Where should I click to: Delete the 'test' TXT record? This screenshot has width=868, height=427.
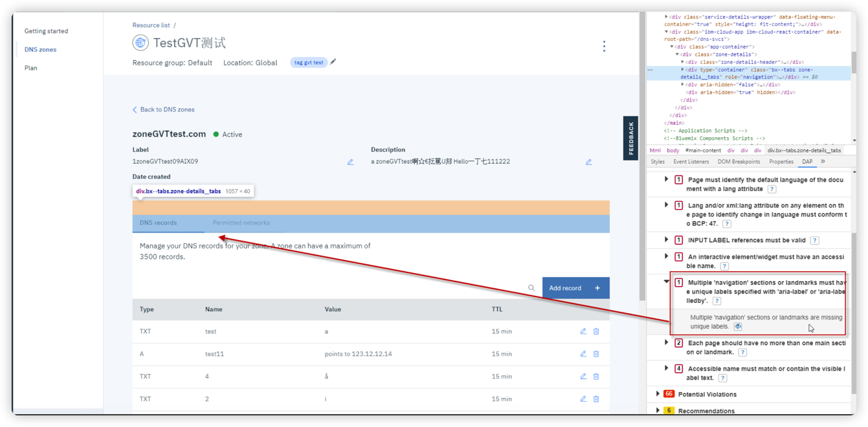tap(596, 331)
